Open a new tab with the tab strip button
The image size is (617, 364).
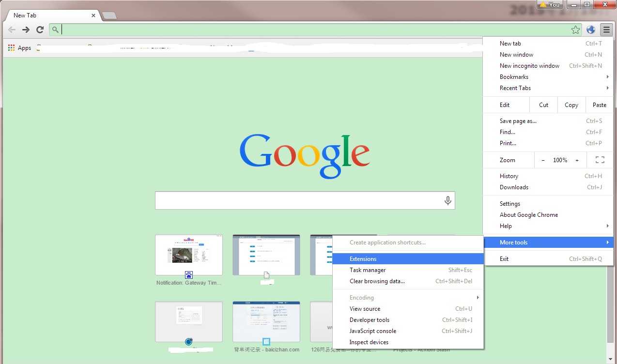[109, 15]
